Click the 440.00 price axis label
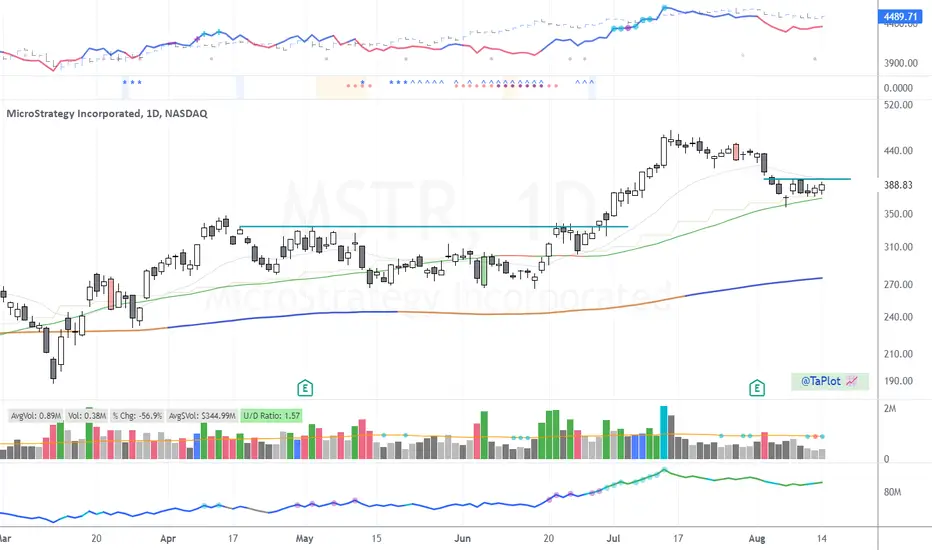This screenshot has width=932, height=550. pyautogui.click(x=898, y=151)
